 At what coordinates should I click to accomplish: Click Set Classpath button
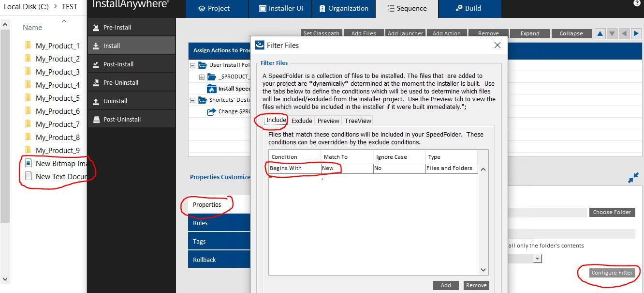pyautogui.click(x=322, y=33)
